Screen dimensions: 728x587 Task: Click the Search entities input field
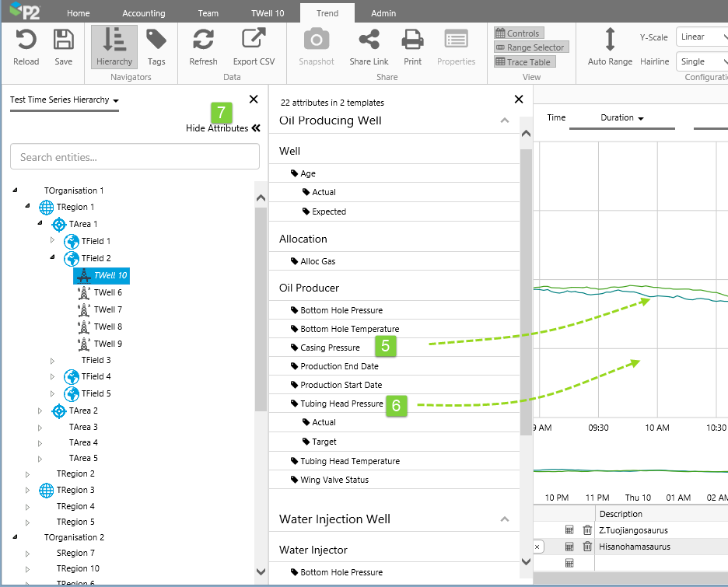click(135, 157)
